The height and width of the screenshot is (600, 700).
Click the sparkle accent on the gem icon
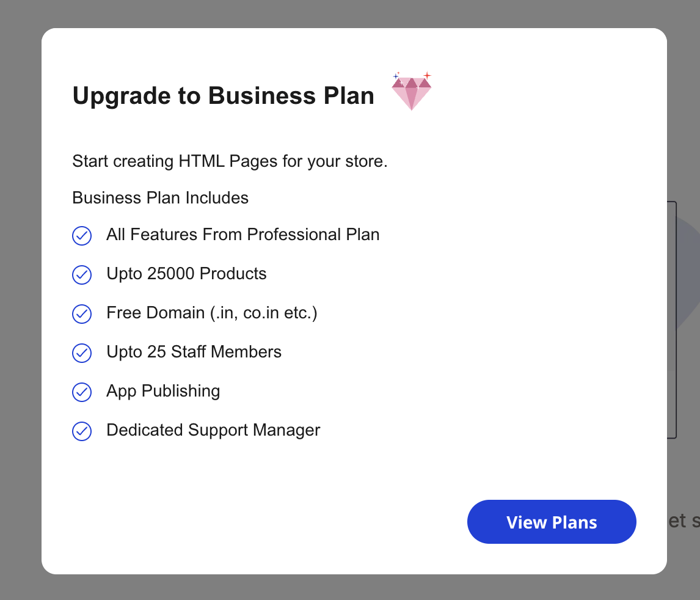point(429,74)
